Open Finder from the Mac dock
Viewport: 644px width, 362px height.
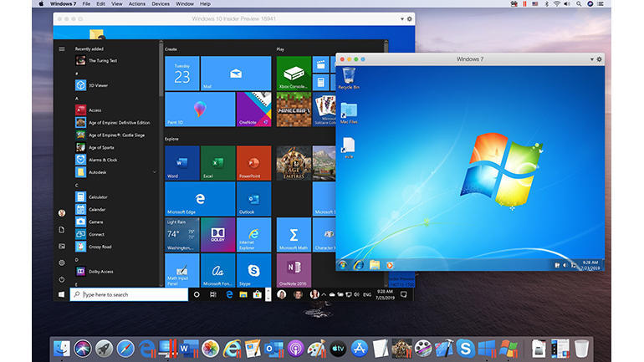pos(62,349)
